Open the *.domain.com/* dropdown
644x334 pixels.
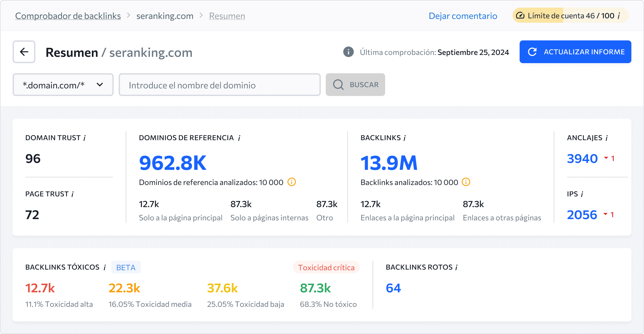pos(63,85)
